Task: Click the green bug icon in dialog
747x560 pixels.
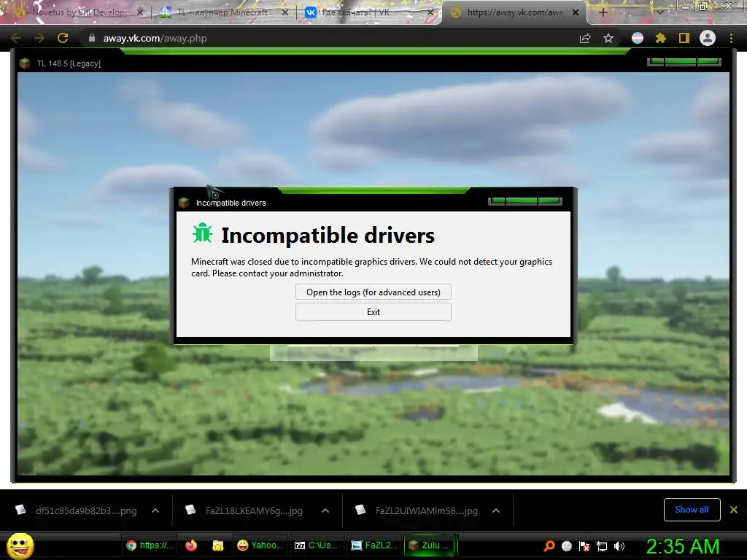Action: coord(203,233)
